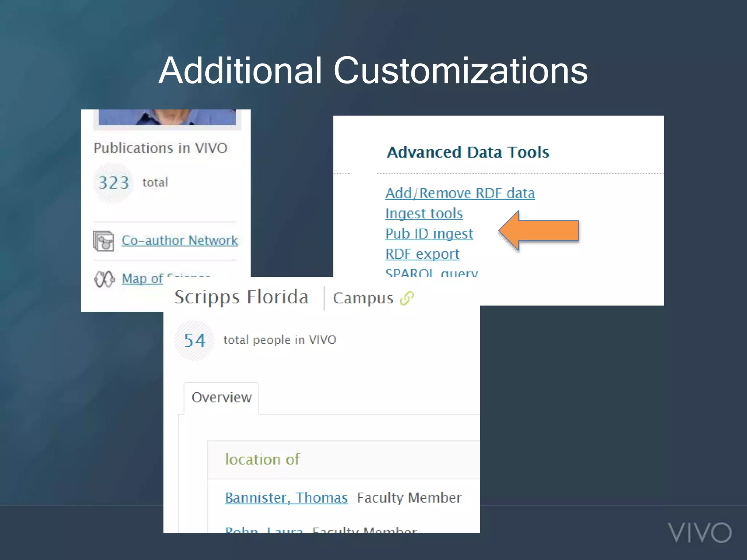Click the profile photo thumbnail
747x560 pixels.
pyautogui.click(x=167, y=117)
